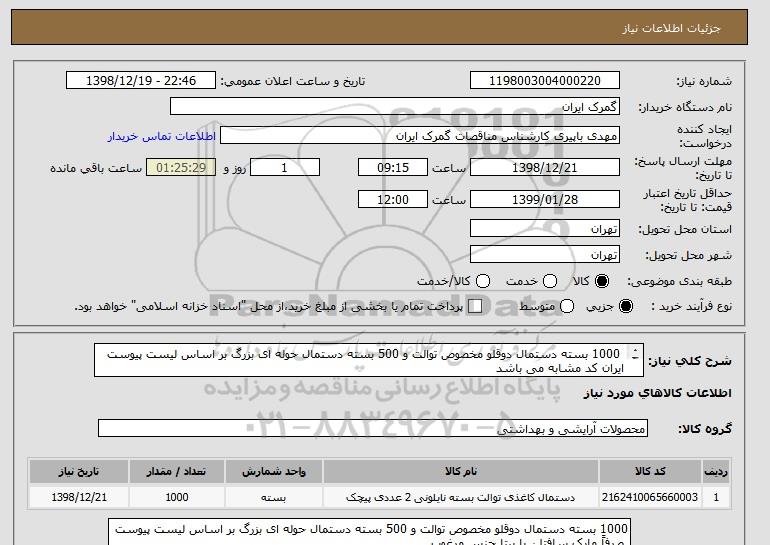Screen dimensions: 770x545
Task: Tick the اسناد خزانه اسلامی payment checkbox
Action: click(x=475, y=306)
